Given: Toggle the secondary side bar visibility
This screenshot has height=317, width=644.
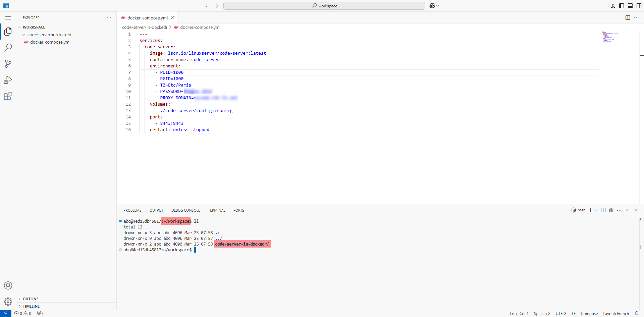Looking at the screenshot, I should (x=639, y=6).
